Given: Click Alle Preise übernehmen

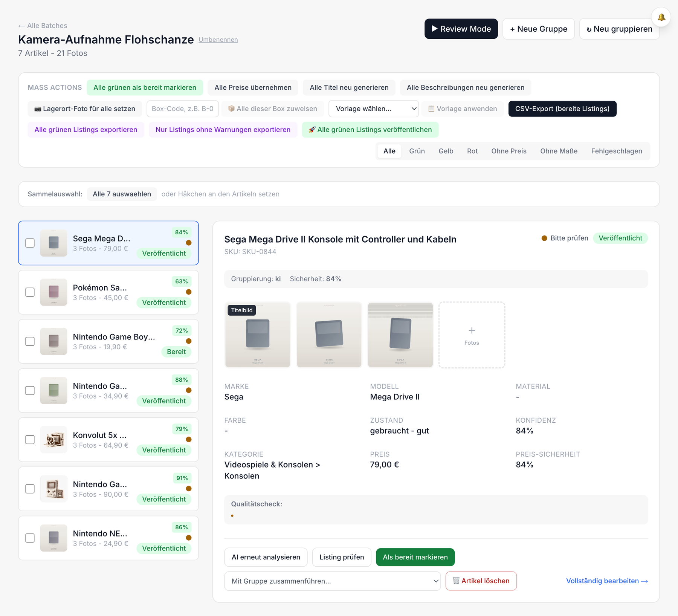Looking at the screenshot, I should pos(253,87).
